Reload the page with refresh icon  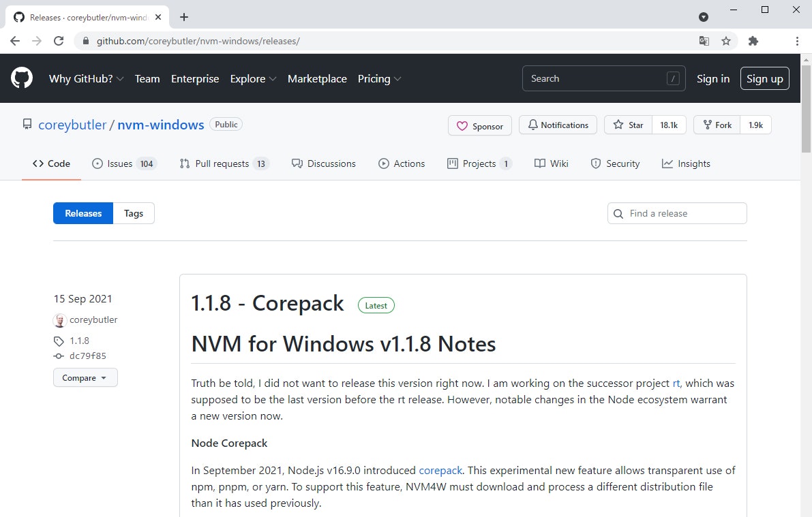(x=59, y=41)
